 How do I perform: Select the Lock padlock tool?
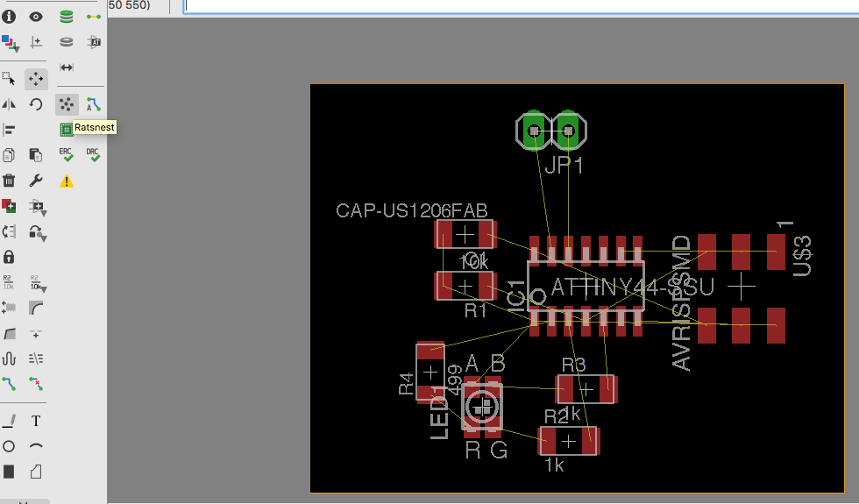tap(9, 257)
